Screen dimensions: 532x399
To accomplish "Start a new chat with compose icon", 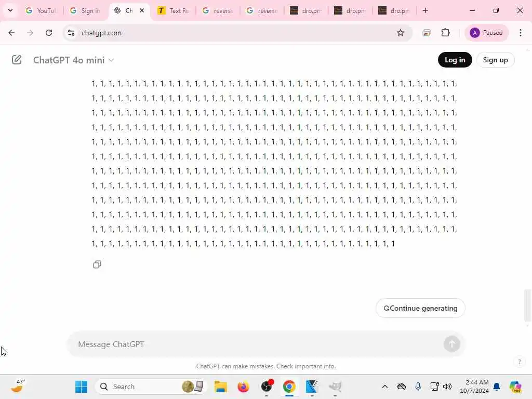I will 17,60.
